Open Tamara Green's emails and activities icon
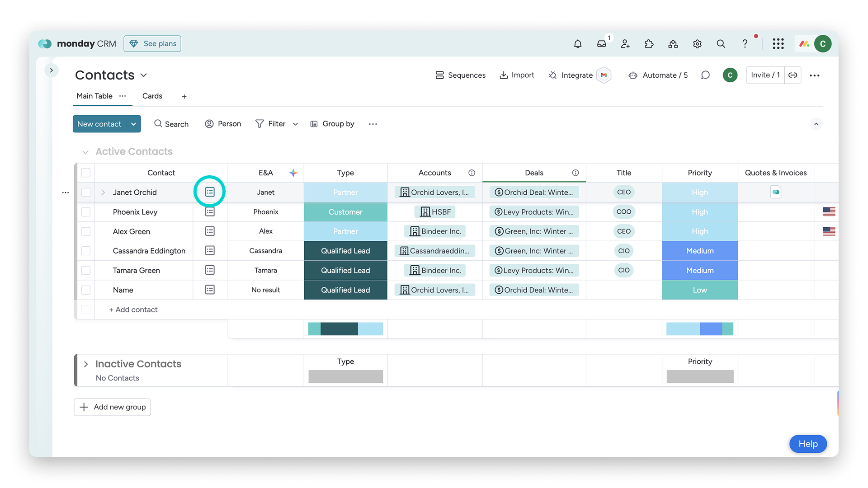 coord(210,270)
